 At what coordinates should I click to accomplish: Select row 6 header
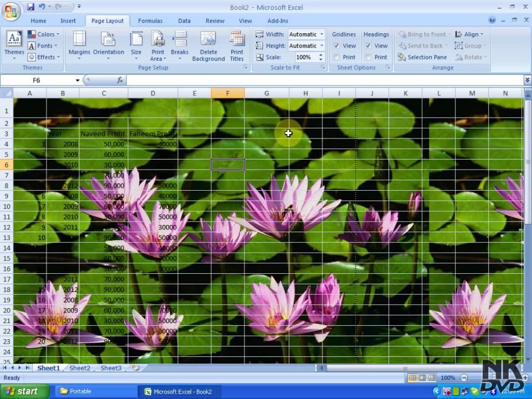(7, 165)
